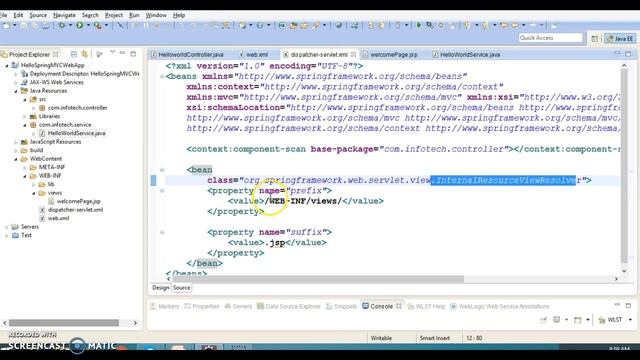Collapse the WebContent tree node
640x360 pixels.
[x=16, y=159]
